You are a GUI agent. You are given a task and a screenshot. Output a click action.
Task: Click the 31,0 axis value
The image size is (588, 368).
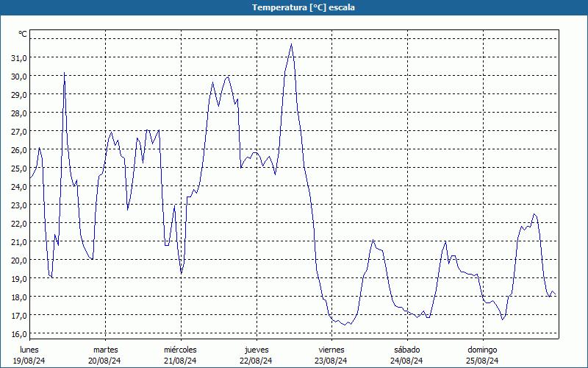click(x=19, y=58)
